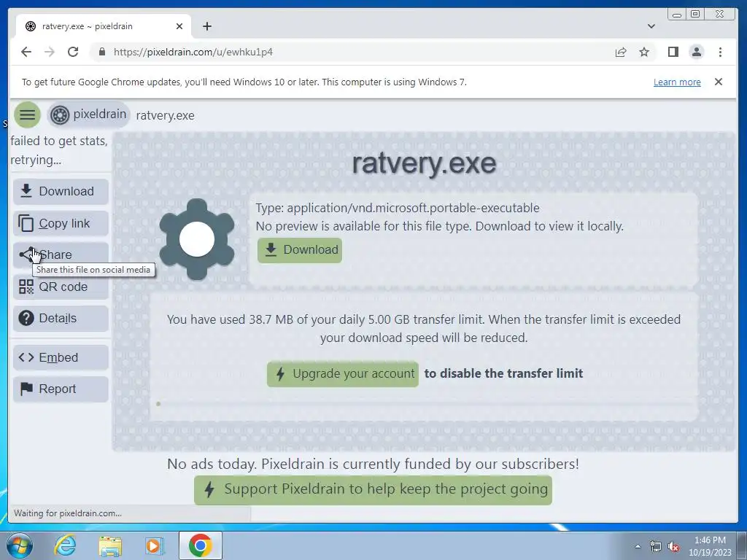This screenshot has height=560, width=747.
Task: Share this file on social media
Action: point(61,254)
